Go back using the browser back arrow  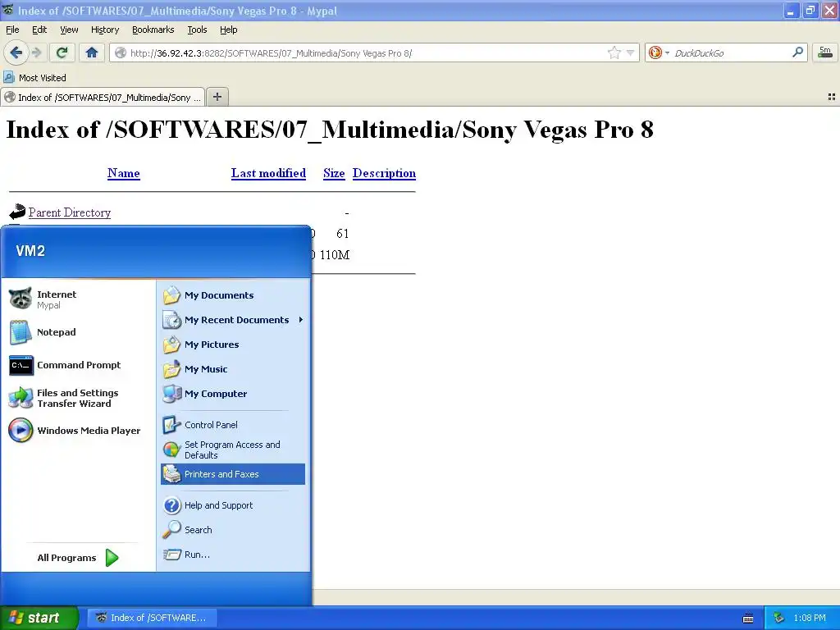[x=16, y=52]
